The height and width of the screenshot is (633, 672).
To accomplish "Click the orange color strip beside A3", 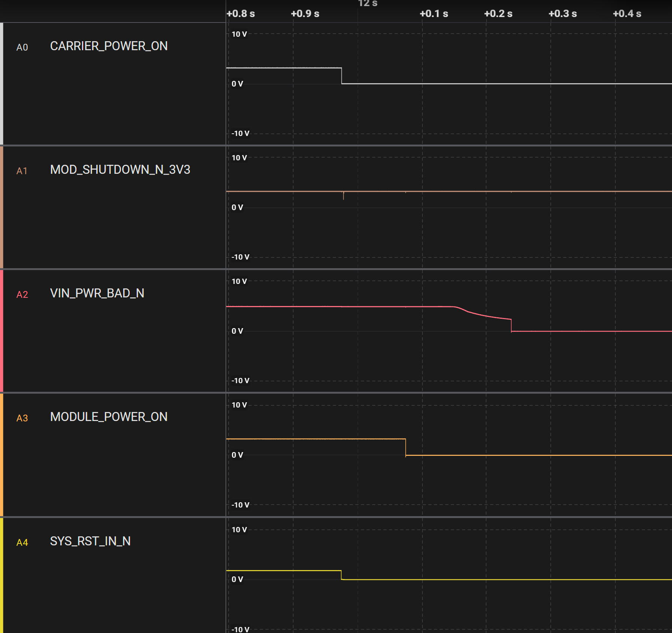I will [x=1, y=455].
